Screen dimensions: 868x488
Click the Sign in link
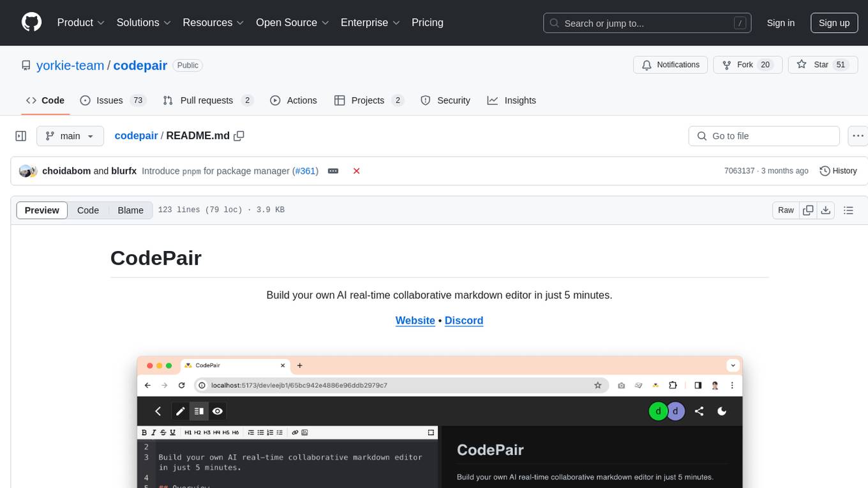click(x=781, y=23)
